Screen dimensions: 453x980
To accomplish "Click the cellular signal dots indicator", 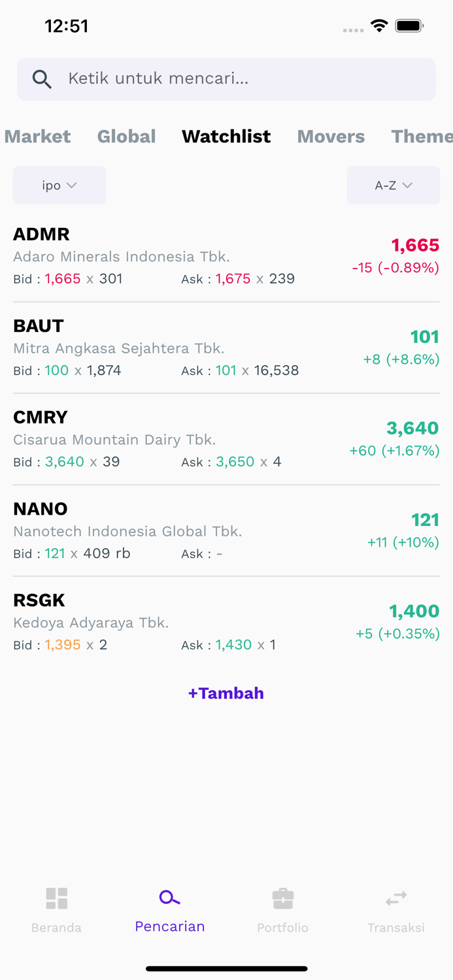I will [353, 30].
